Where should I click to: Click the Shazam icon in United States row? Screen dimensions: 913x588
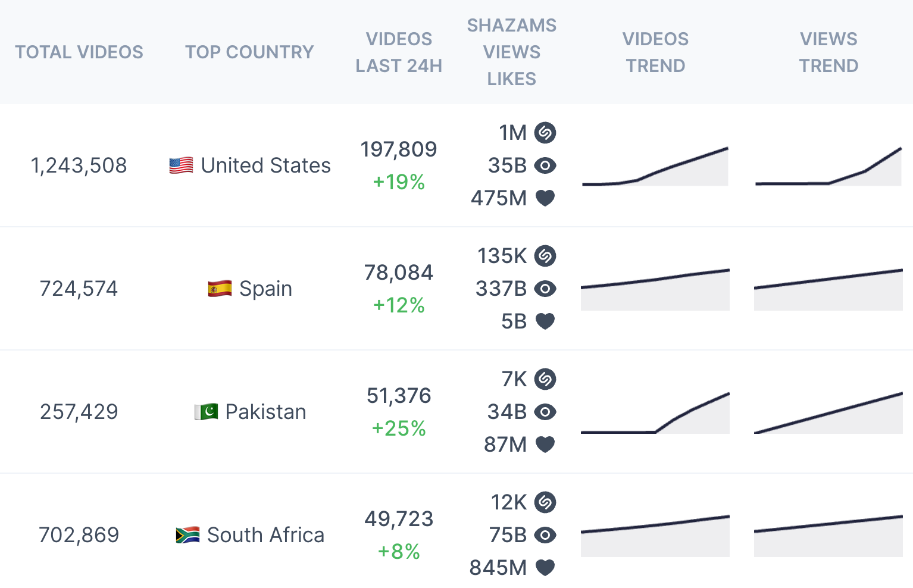tap(545, 133)
